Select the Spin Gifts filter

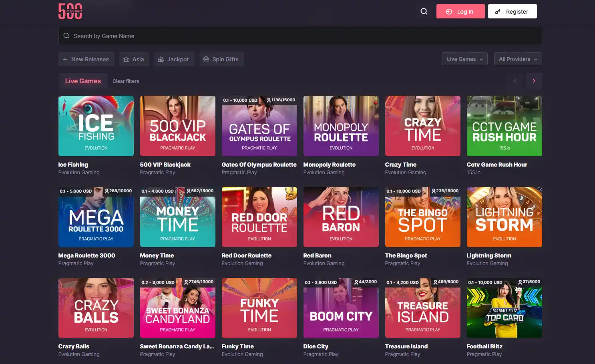[x=221, y=59]
